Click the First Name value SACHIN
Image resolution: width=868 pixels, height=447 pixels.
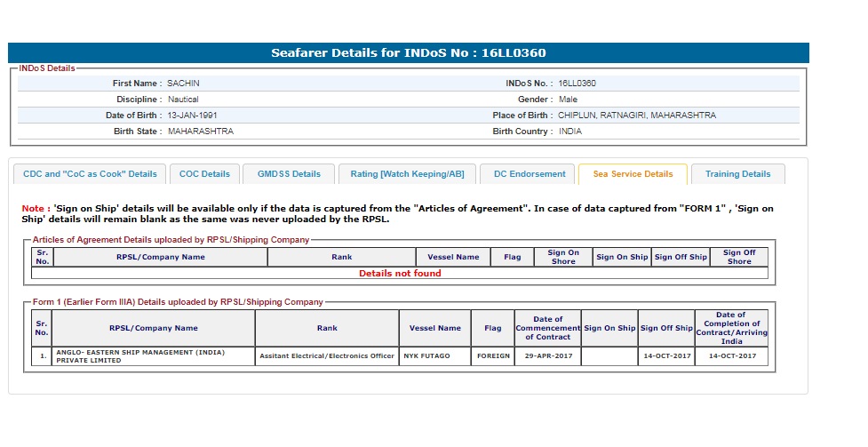click(184, 84)
